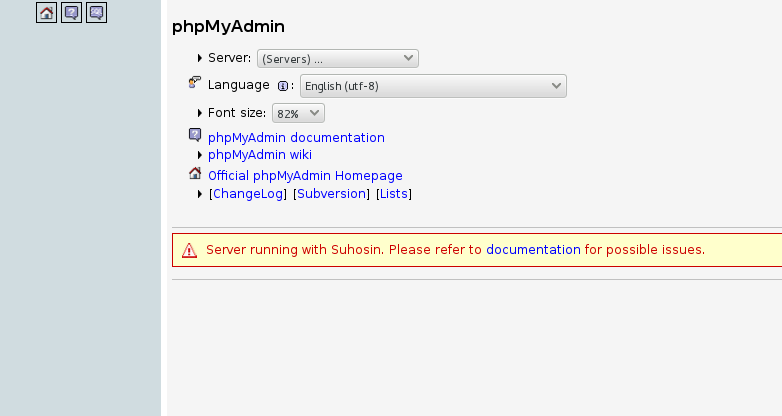Visit the Official phpMyAdmin Homepage link
The width and height of the screenshot is (782, 416).
click(x=305, y=176)
